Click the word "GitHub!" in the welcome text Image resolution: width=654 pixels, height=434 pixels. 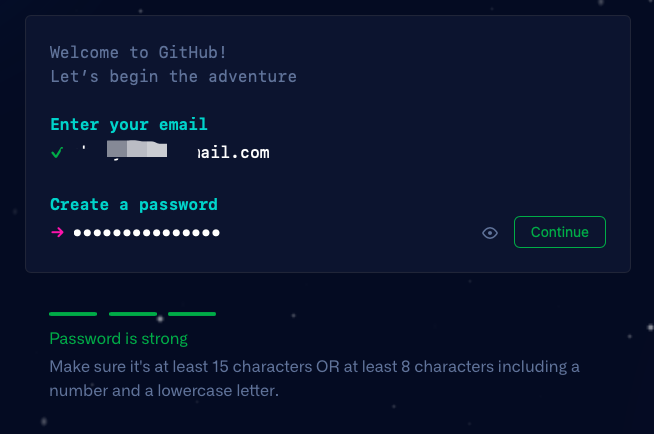pyautogui.click(x=193, y=53)
